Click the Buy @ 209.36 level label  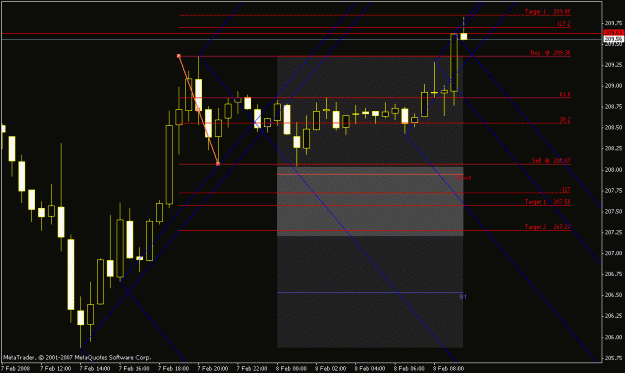tap(550, 53)
